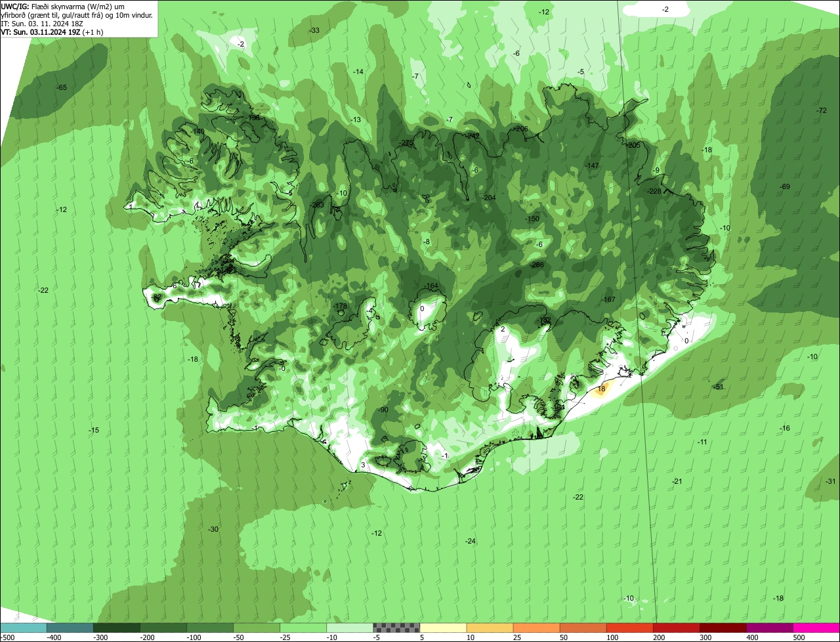Pick the -100 to -50 green legend swatch

coord(209,628)
